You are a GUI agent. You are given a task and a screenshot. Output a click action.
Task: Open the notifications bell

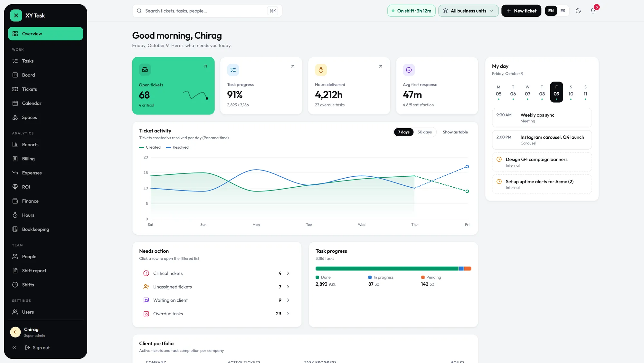point(593,11)
